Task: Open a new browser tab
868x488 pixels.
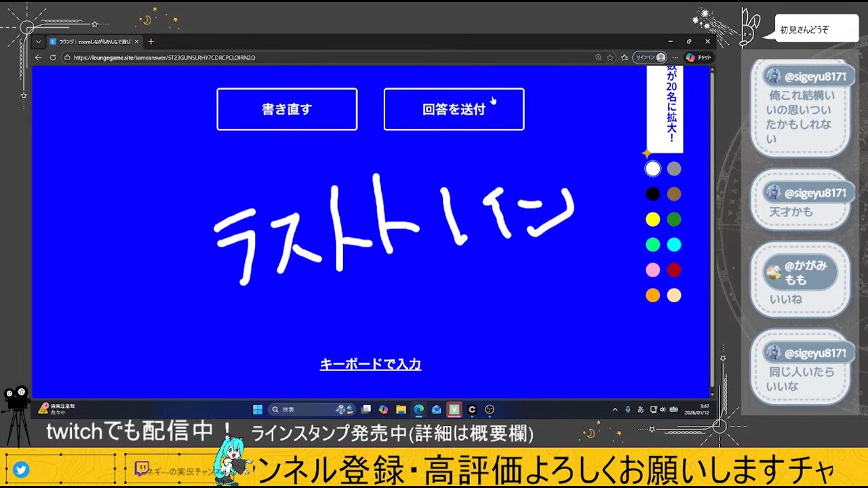Action: pos(151,42)
